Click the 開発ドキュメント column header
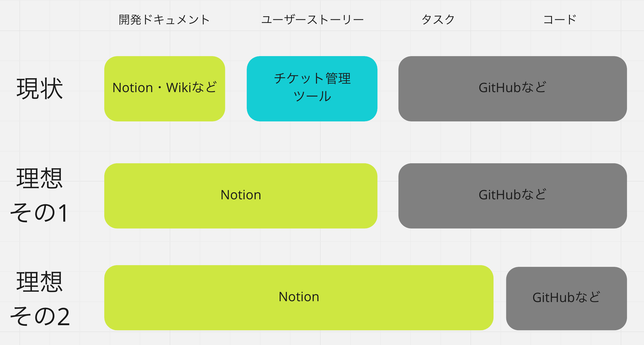The height and width of the screenshot is (345, 644). 164,20
